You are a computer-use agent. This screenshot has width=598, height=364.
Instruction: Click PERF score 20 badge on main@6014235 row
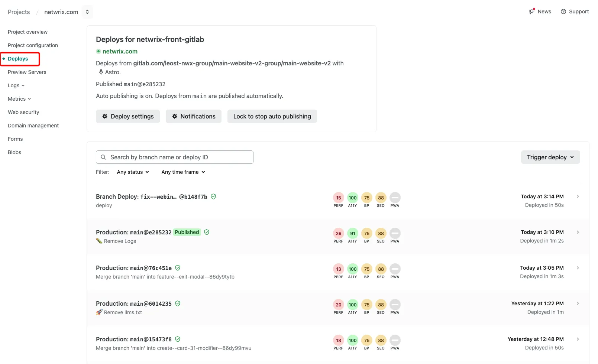339,305
